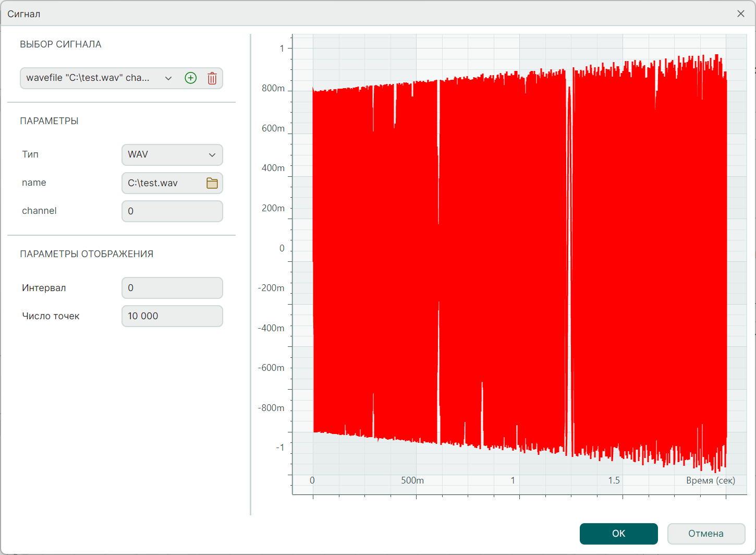Image resolution: width=756 pixels, height=555 pixels.
Task: Click the ВЫБОР СИГНАЛА section header
Action: click(x=60, y=44)
